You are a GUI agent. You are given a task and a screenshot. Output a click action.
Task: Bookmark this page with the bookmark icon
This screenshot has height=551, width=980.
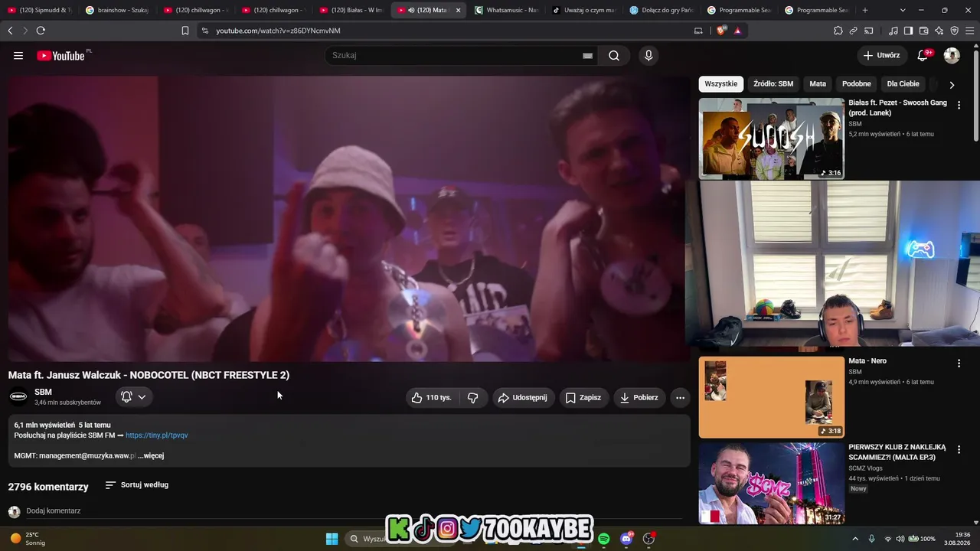pos(185,31)
